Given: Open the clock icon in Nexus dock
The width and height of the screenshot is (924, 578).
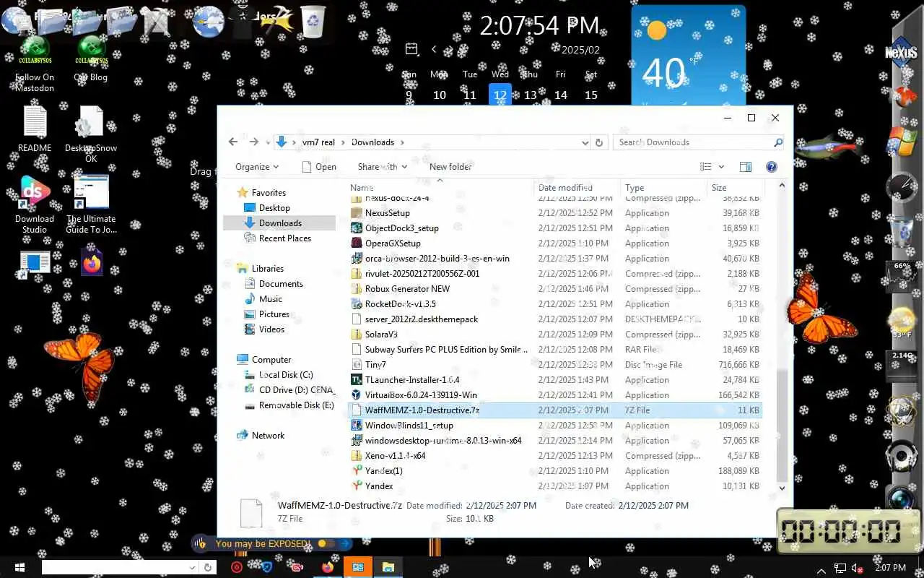Looking at the screenshot, I should coord(902,188).
